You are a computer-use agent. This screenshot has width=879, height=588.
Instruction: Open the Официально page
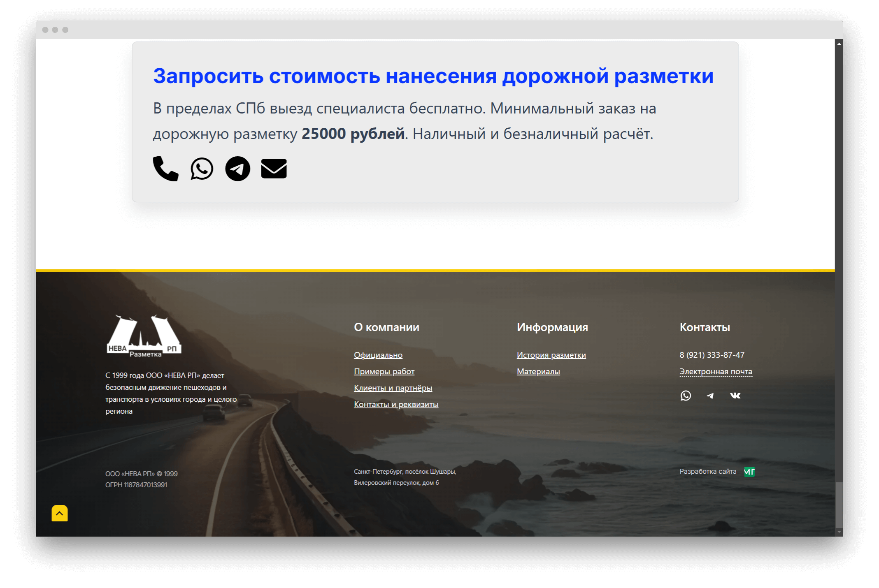(x=378, y=355)
